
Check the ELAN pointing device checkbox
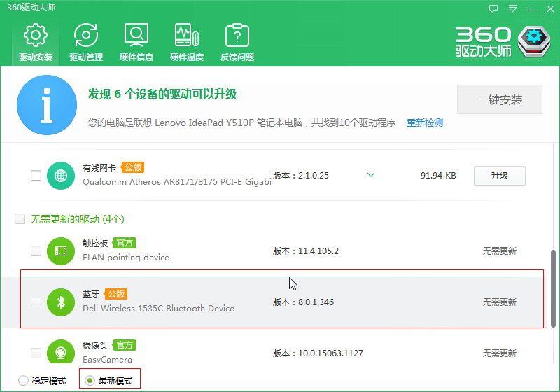coord(36,251)
